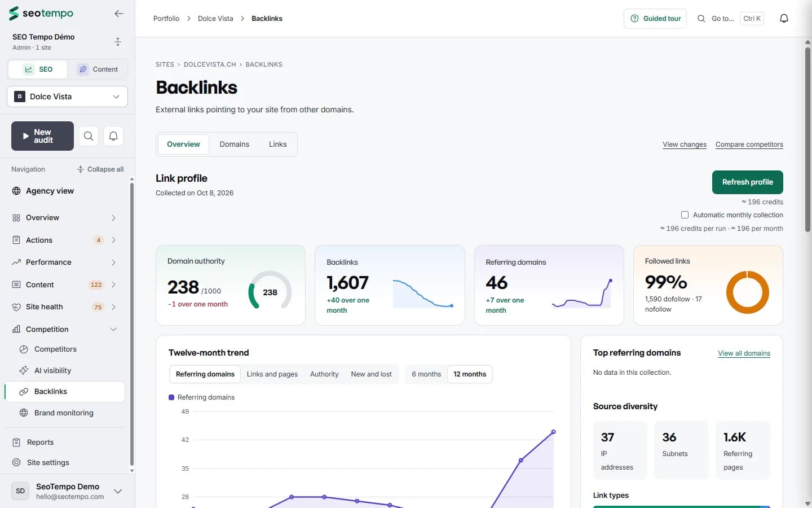Click the Competitors icon
This screenshot has height=508, width=812.
[24, 349]
